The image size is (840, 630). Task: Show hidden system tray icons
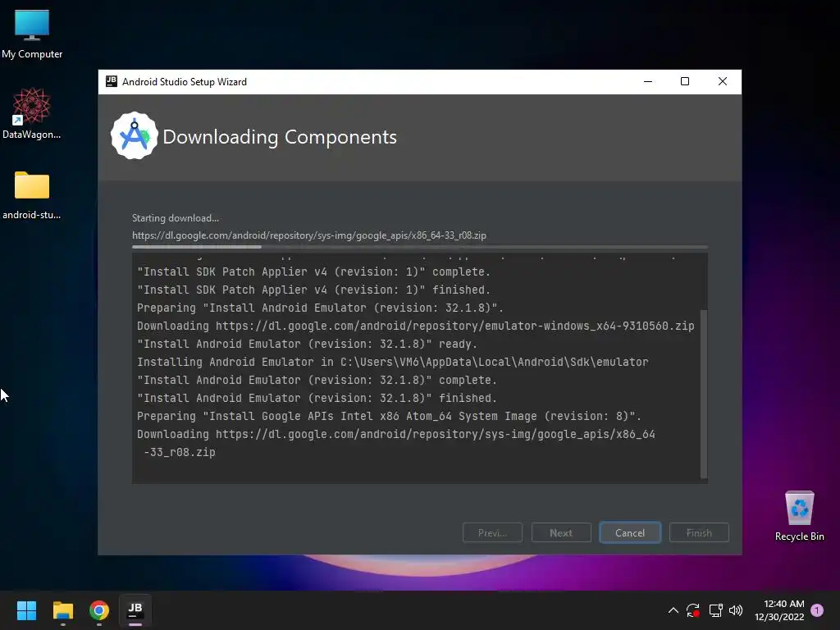click(x=673, y=610)
